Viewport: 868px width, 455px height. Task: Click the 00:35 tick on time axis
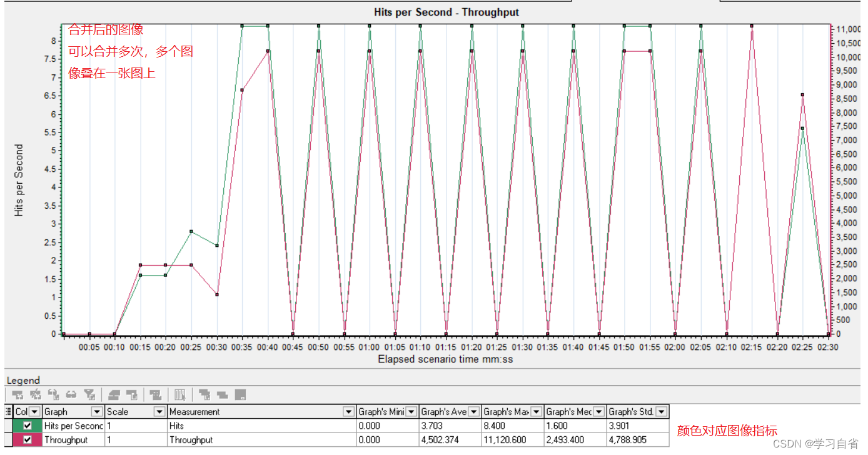click(x=242, y=346)
